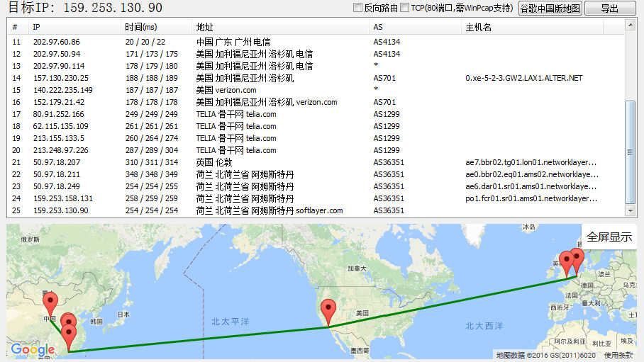The width and height of the screenshot is (644, 362).
Task: Toggle the TCP (80端口) checkbox
Action: tap(404, 9)
